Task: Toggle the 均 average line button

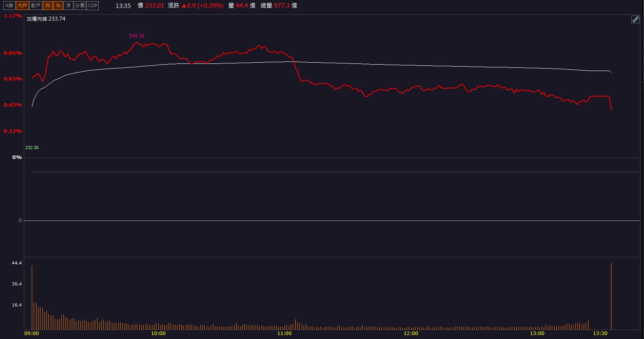Action: (48, 6)
